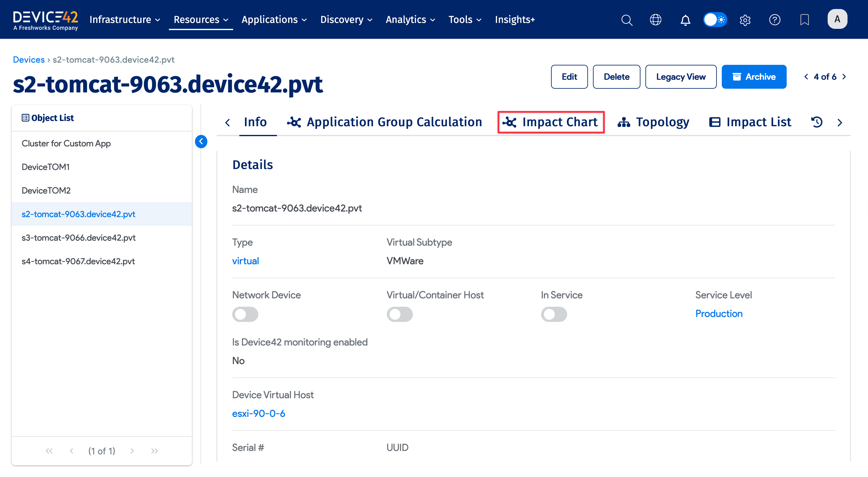Collapse the Object List panel
The width and height of the screenshot is (868, 477).
201,141
